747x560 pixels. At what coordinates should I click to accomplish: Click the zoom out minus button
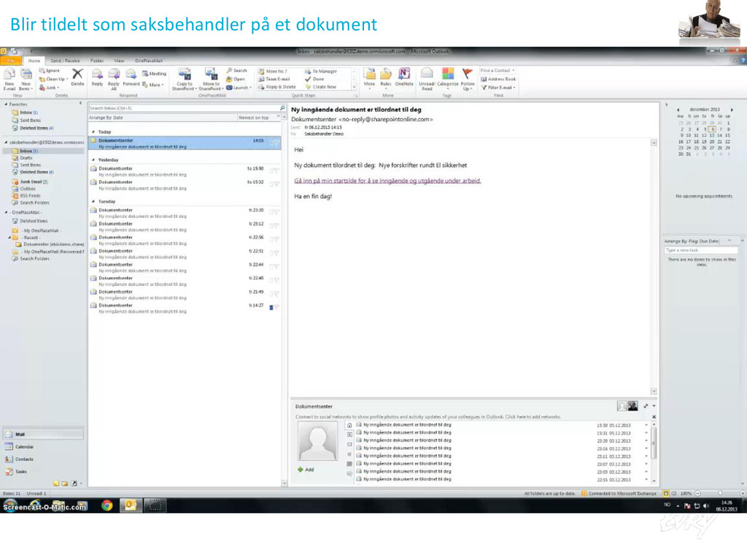click(x=697, y=494)
